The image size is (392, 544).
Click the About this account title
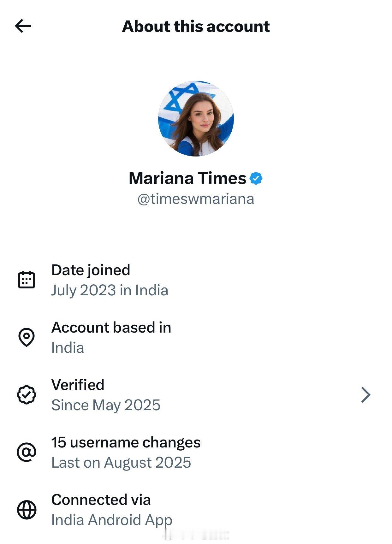pos(196,26)
